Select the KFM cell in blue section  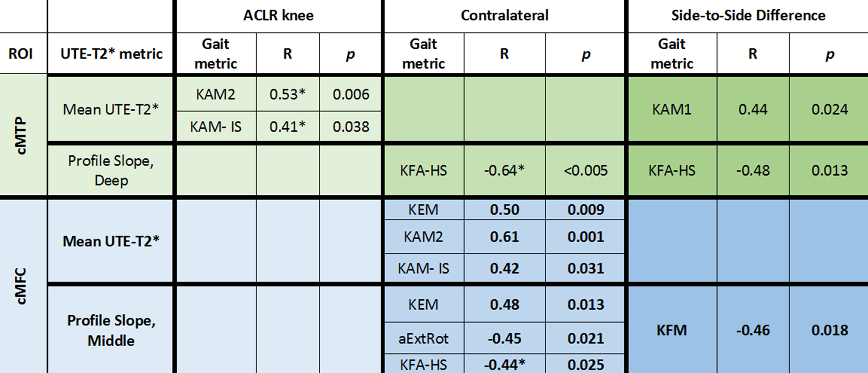[672, 330]
